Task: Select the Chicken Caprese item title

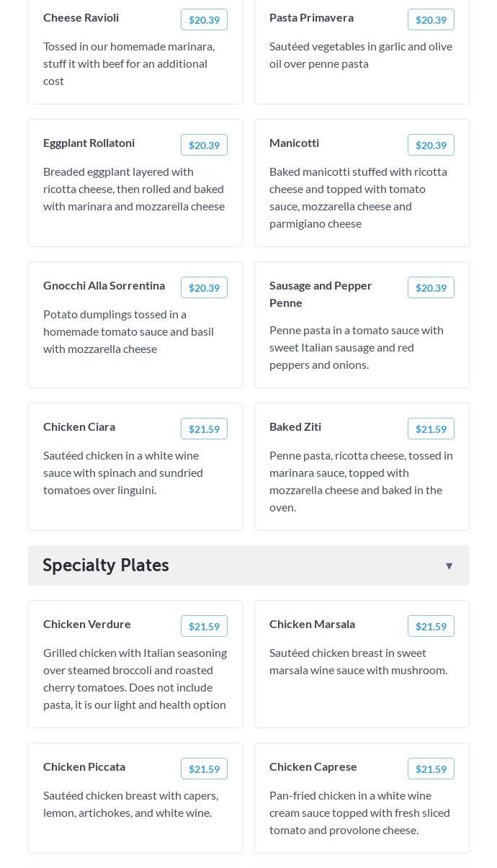Action: (x=313, y=766)
